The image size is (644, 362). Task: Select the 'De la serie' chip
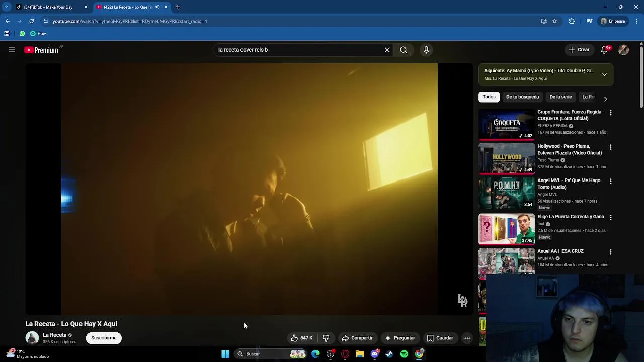[560, 97]
